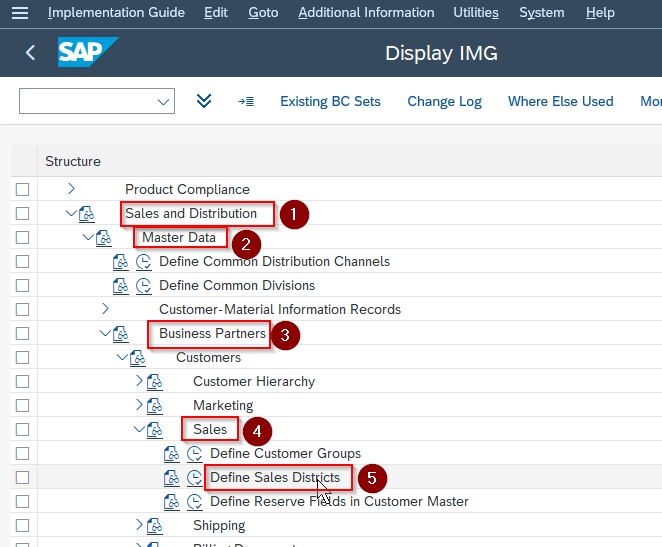Tick checkbox for Customer-Material Information Records row

click(x=22, y=310)
